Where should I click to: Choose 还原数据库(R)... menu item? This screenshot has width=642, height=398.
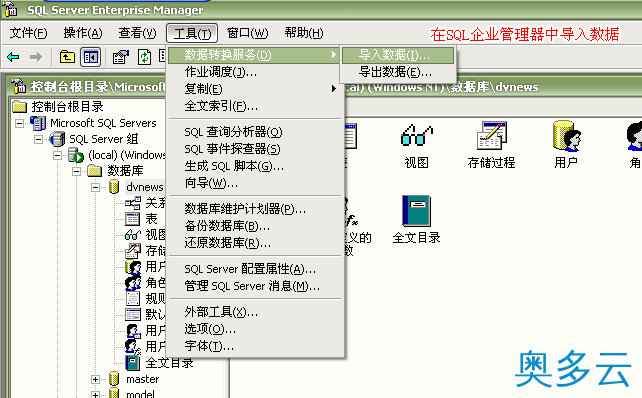click(255, 243)
